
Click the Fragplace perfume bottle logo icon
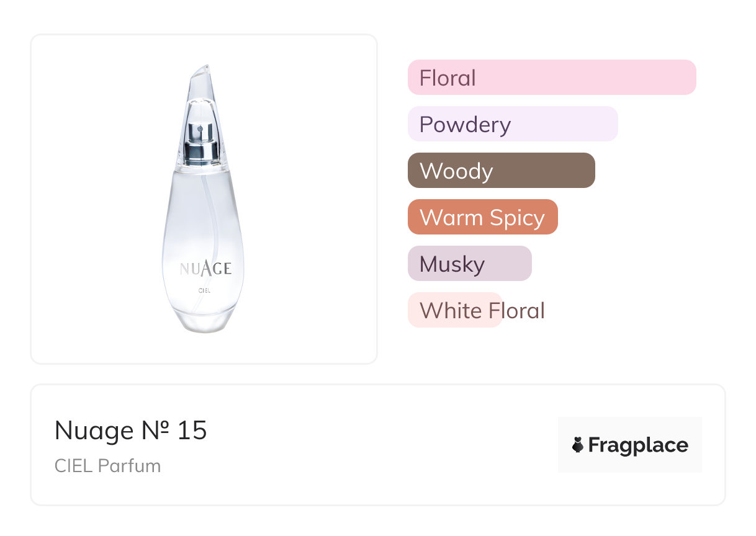click(x=578, y=445)
